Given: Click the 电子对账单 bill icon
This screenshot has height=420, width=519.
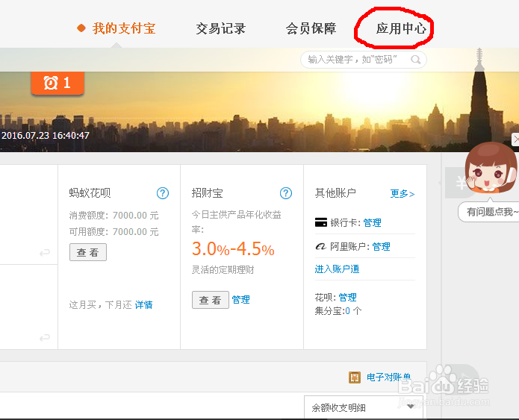Looking at the screenshot, I should 355,377.
